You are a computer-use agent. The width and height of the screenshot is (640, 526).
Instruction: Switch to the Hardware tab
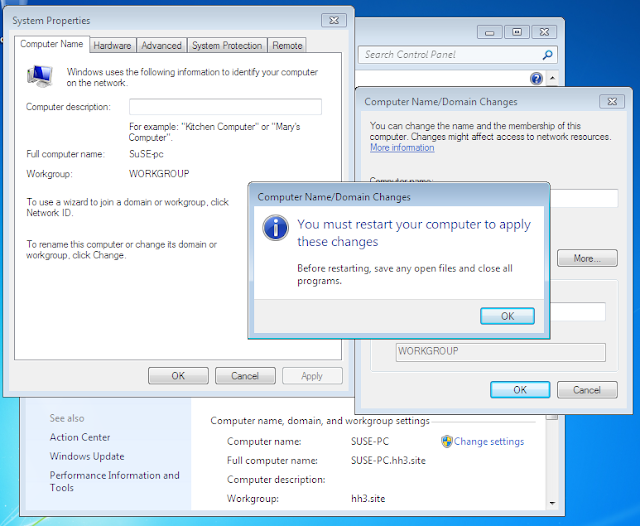pos(112,45)
